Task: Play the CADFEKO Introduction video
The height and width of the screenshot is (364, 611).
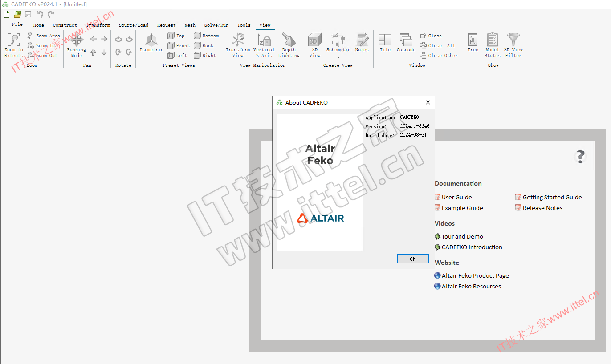Action: 468,247
